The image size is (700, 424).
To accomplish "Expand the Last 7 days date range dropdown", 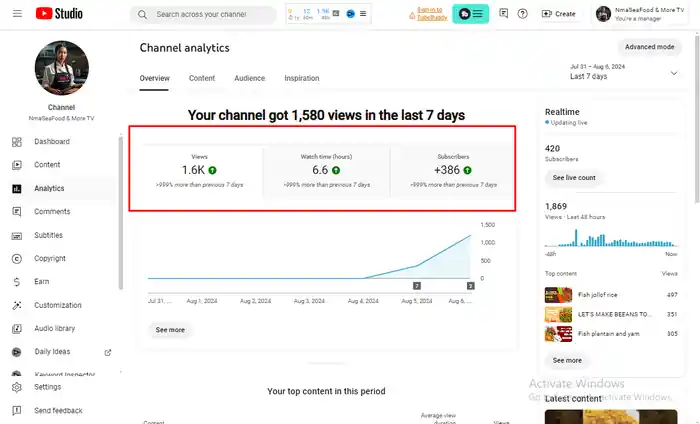I will (624, 72).
